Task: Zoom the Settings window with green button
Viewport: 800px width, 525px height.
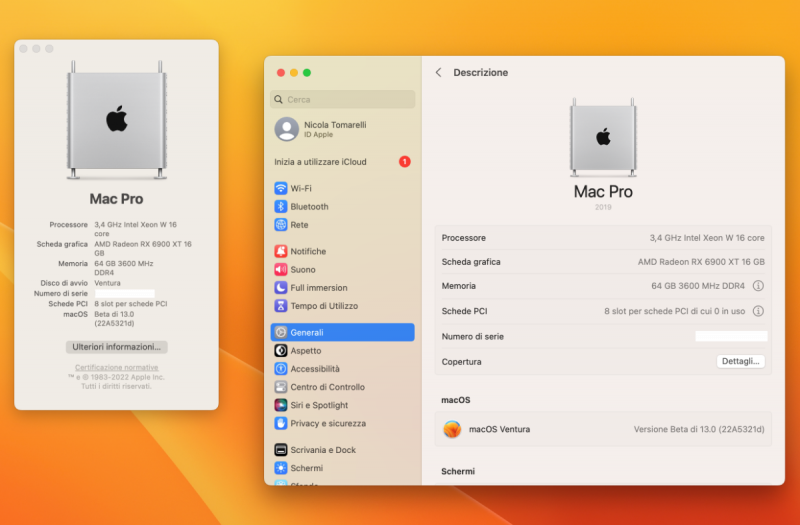Action: coord(307,72)
